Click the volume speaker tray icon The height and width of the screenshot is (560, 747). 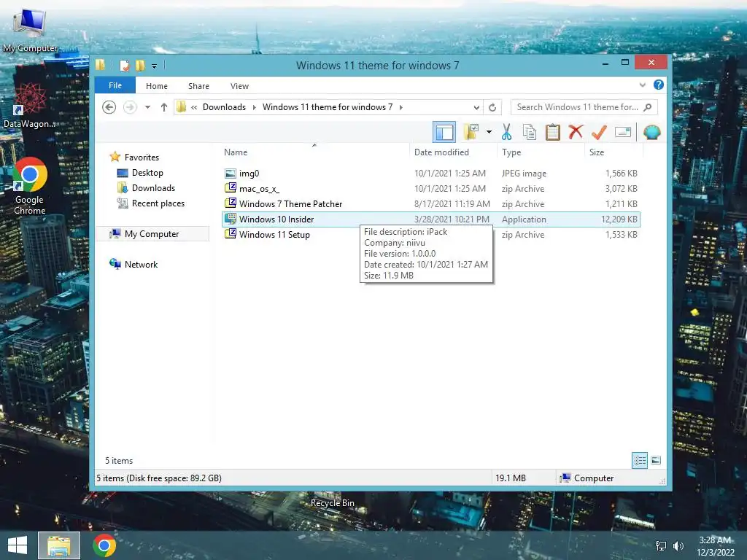pyautogui.click(x=678, y=545)
